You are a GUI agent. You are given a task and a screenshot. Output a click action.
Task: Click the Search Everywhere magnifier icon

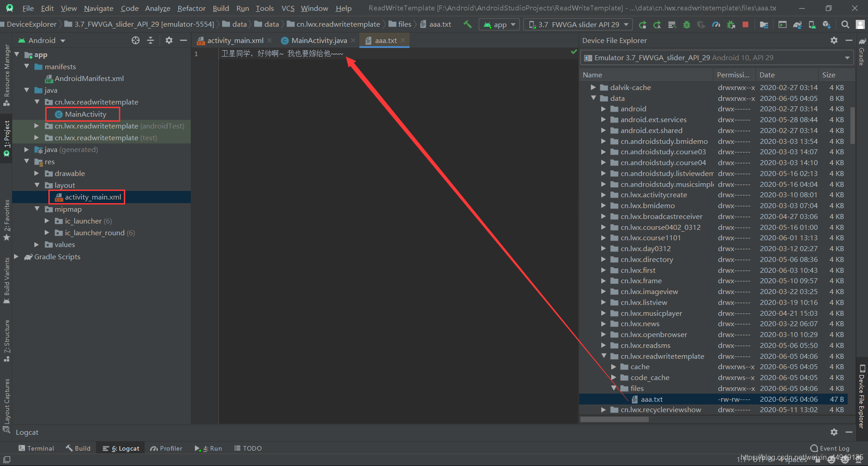[845, 24]
